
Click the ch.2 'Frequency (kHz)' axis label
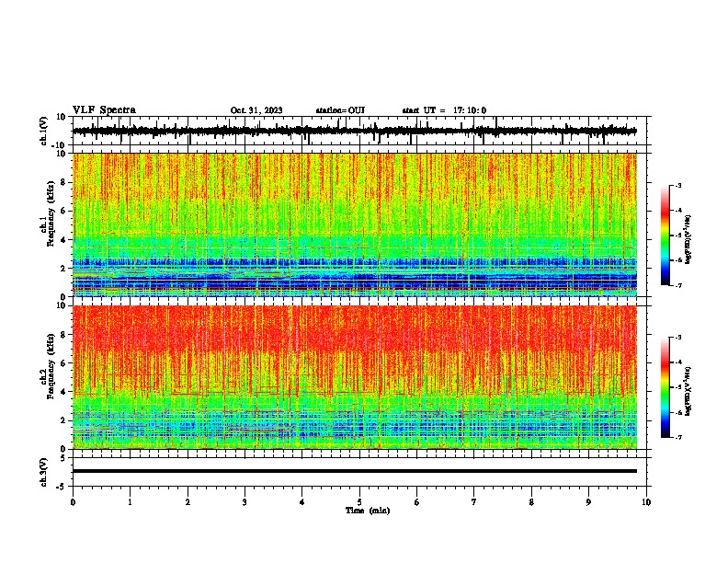51,366
